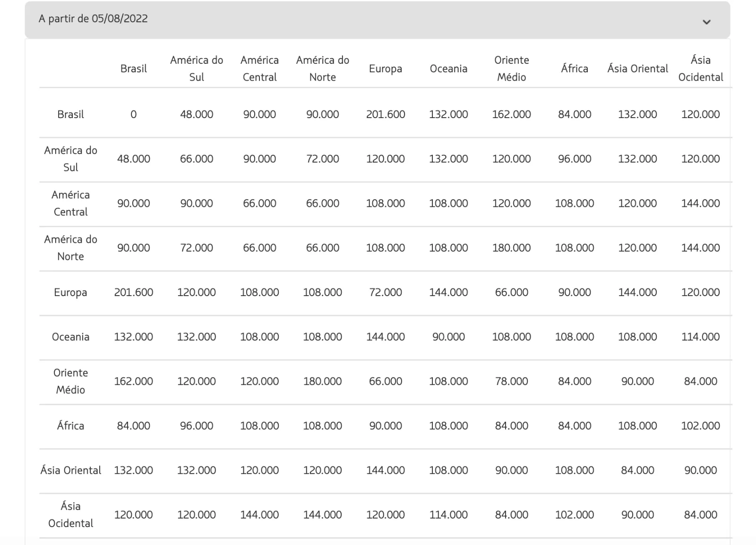Click the Europa row label
This screenshot has height=545, width=756.
click(x=70, y=292)
